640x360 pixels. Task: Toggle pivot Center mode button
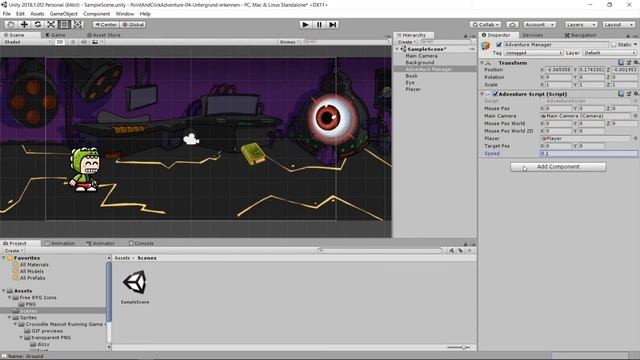pos(106,24)
